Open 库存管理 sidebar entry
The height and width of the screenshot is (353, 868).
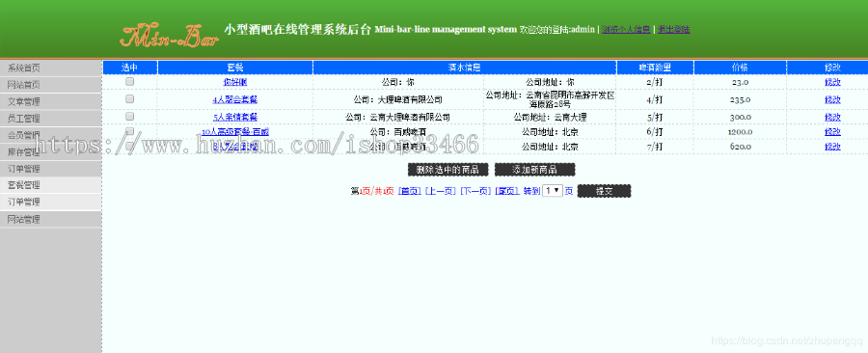(x=51, y=151)
